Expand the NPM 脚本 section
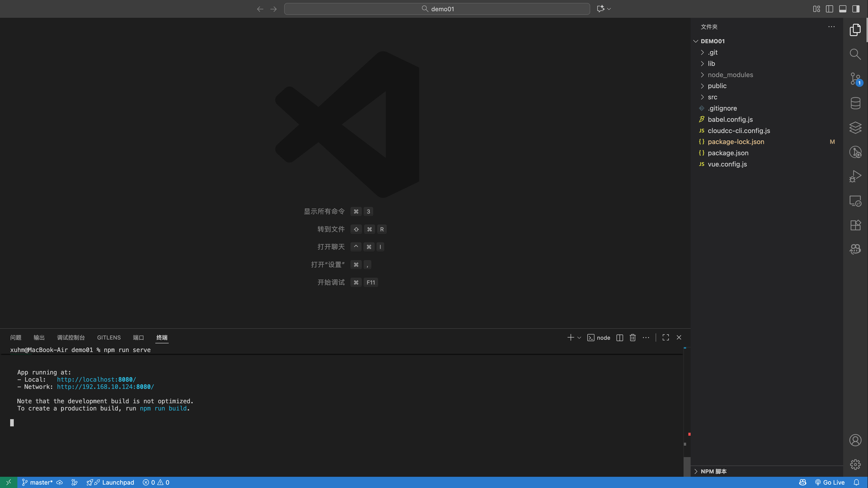868x488 pixels. (713, 472)
